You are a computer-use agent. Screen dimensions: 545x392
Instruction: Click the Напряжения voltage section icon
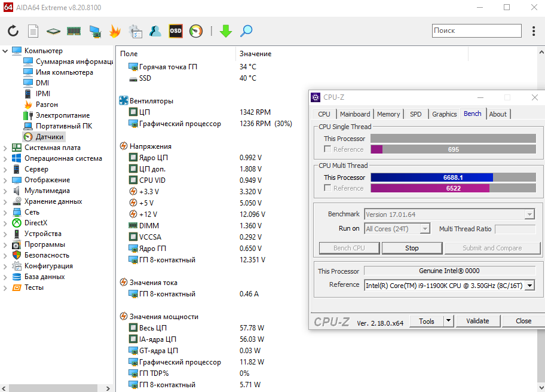[123, 146]
